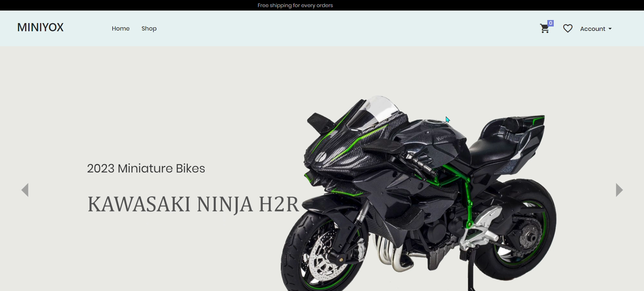Click the free shipping announcement text
Image resolution: width=644 pixels, height=291 pixels.
tap(295, 5)
